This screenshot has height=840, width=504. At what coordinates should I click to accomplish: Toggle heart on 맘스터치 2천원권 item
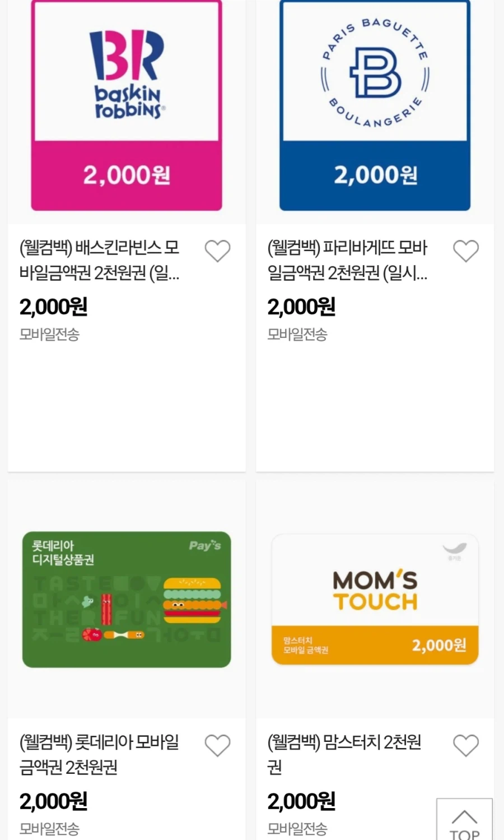click(466, 746)
